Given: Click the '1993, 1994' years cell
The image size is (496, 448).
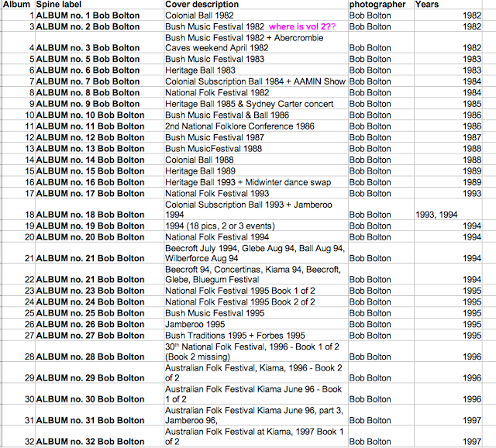Looking at the screenshot, I should [448, 209].
